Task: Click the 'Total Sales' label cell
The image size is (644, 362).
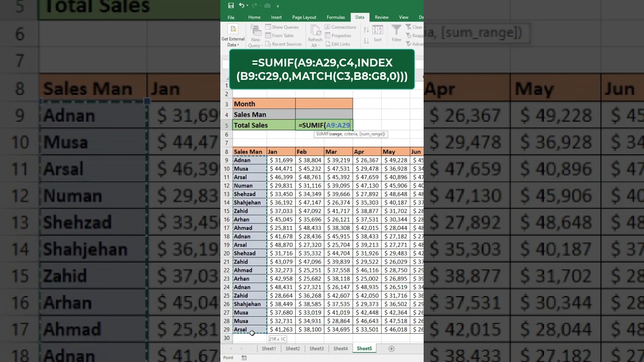Action: click(x=264, y=125)
